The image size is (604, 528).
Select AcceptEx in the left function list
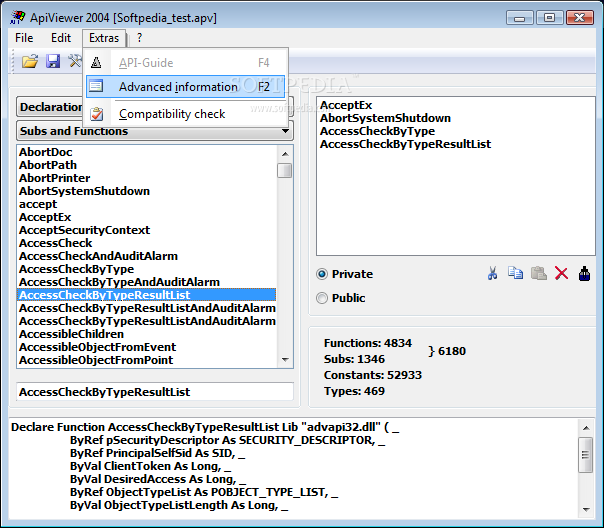45,217
